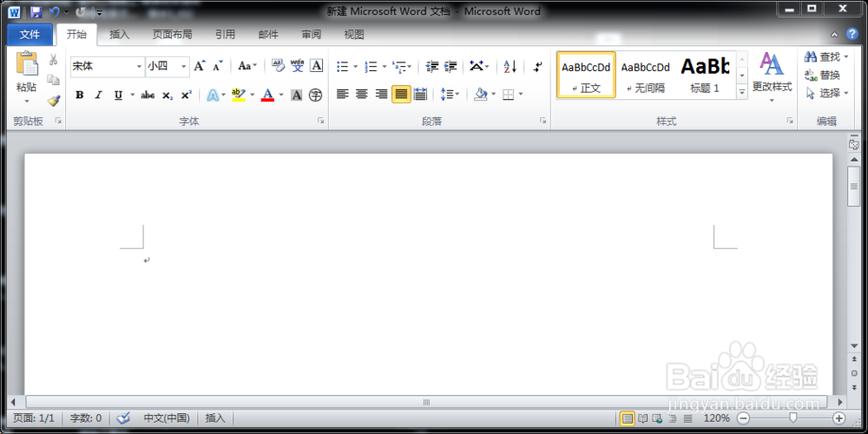The height and width of the screenshot is (434, 868).
Task: Shrink font size with the smaller A icon
Action: coord(218,67)
